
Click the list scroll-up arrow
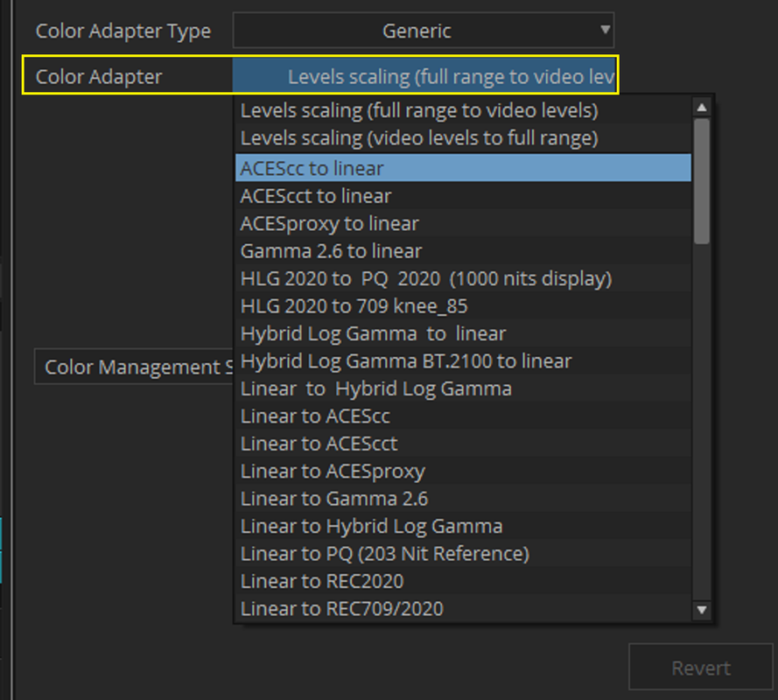[x=702, y=107]
